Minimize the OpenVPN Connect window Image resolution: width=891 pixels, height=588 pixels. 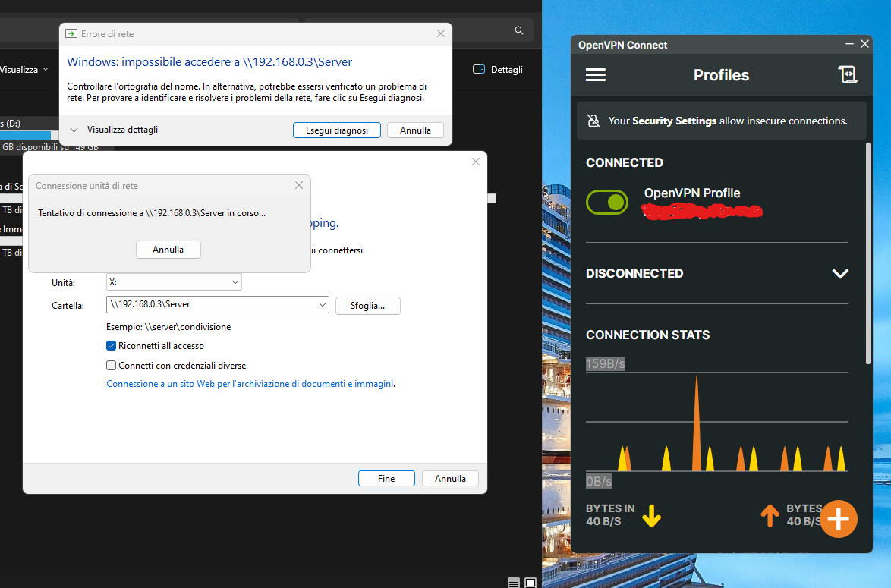coord(849,44)
